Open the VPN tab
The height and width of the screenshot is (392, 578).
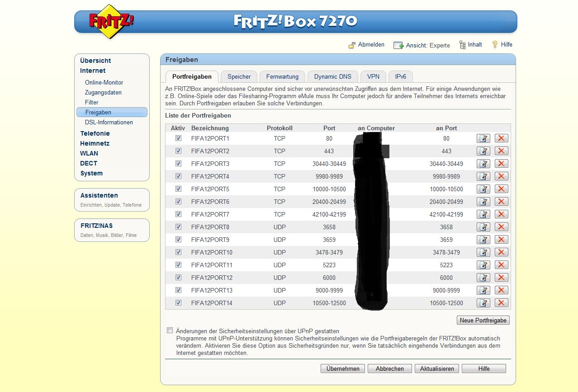pyautogui.click(x=373, y=77)
